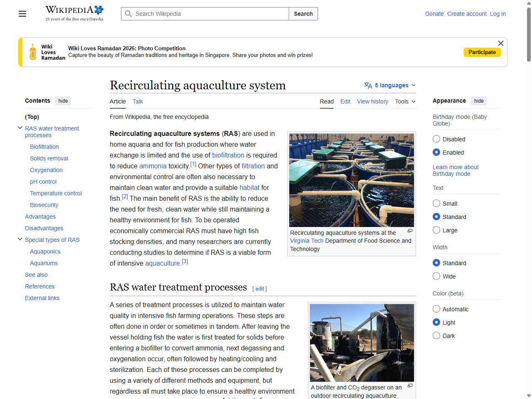Image resolution: width=532 pixels, height=399 pixels.
Task: Open the View history tab
Action: pos(372,101)
